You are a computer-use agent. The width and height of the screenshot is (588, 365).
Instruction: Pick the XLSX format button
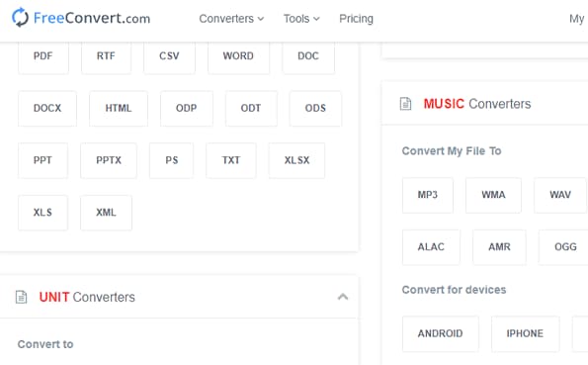pyautogui.click(x=296, y=160)
